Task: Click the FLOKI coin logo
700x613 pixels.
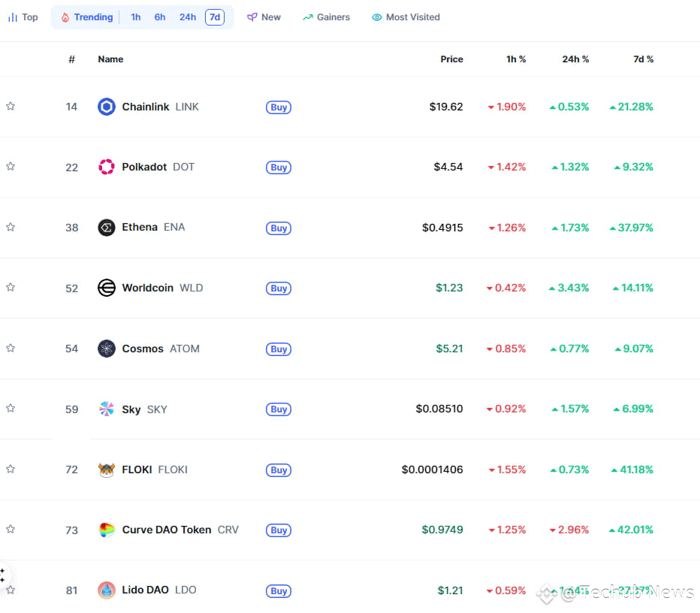Action: coord(106,470)
